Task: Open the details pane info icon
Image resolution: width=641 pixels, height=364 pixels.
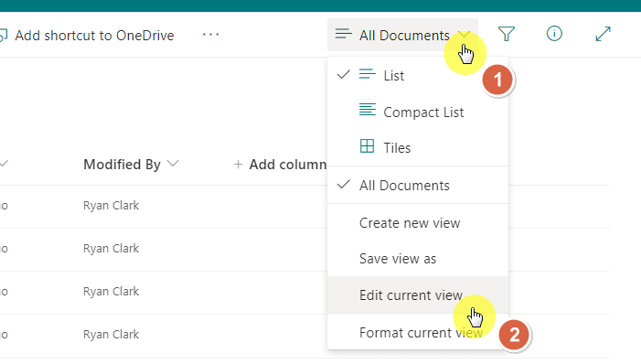Action: (x=554, y=34)
